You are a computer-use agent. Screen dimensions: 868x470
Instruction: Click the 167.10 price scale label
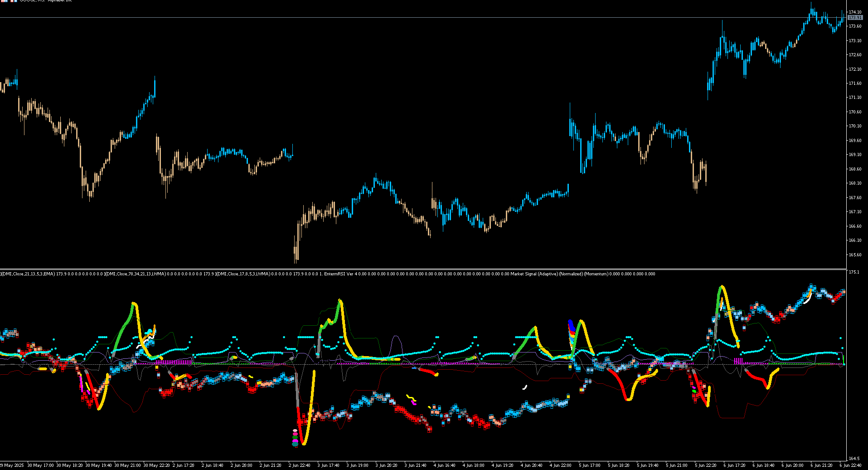pos(855,212)
